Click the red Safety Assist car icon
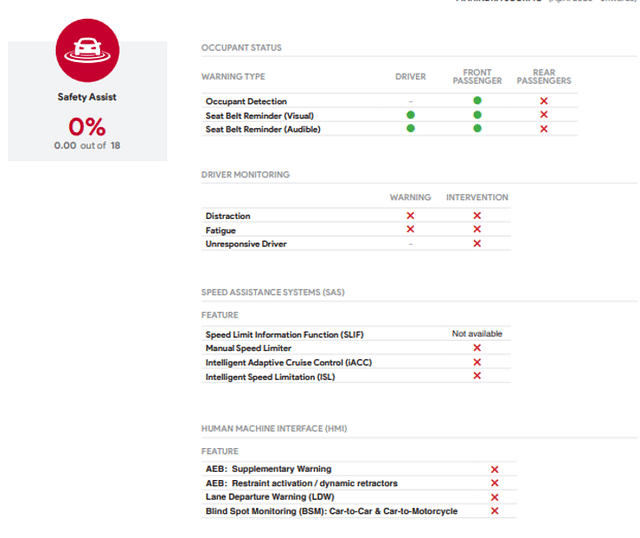 click(x=87, y=50)
